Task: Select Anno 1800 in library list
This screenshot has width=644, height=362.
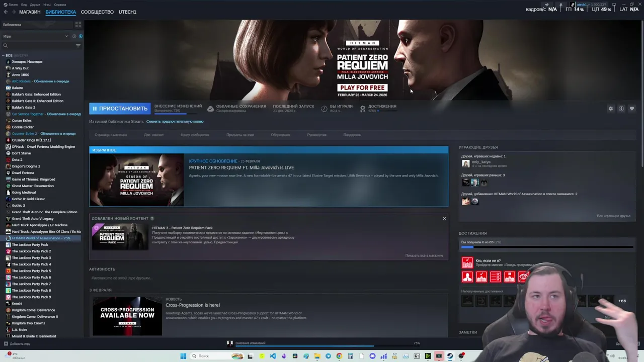Action: 20,75
